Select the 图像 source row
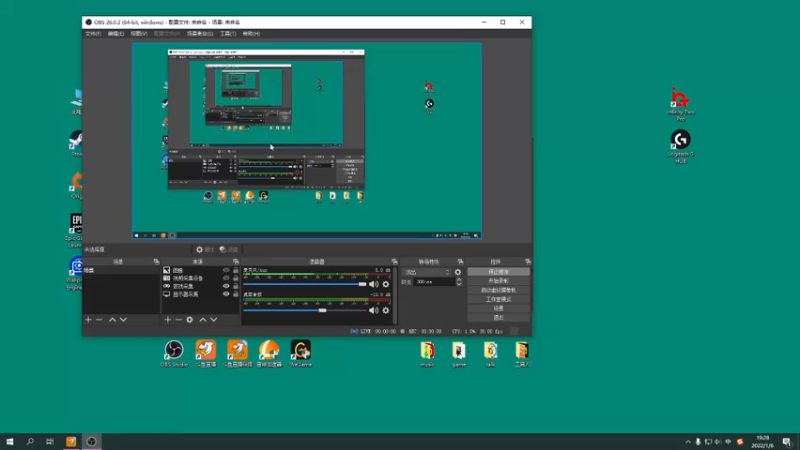The image size is (800, 450). coord(201,270)
